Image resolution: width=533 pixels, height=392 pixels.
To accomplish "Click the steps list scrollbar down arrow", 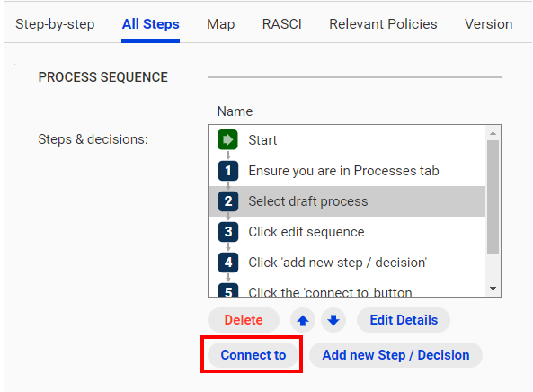I will point(493,289).
